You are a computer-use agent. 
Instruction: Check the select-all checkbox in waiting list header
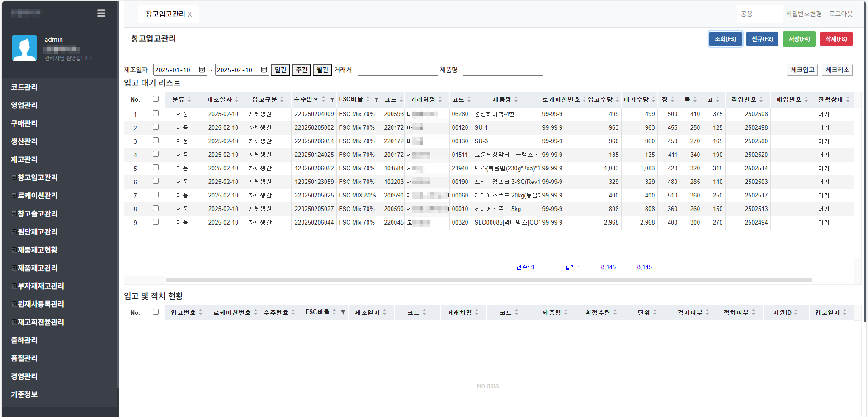pos(156,99)
